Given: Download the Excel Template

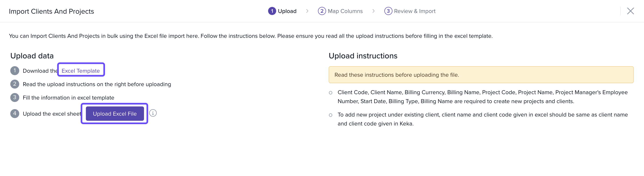Looking at the screenshot, I should click(80, 71).
